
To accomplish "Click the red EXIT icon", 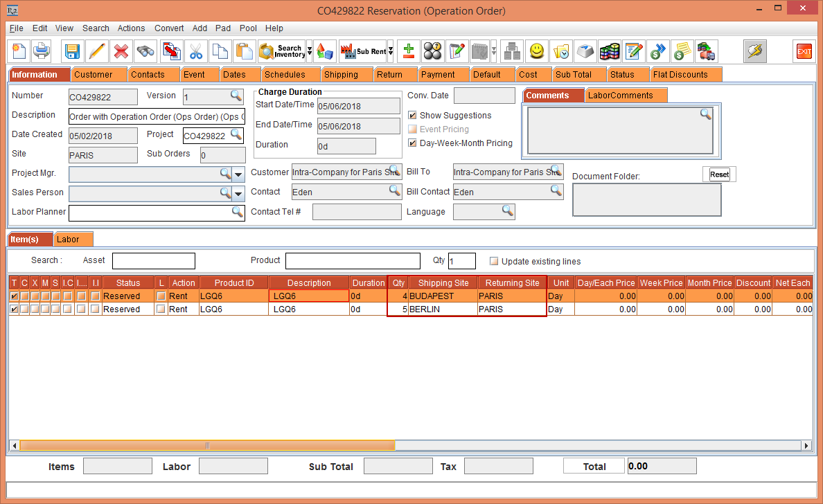I will point(804,51).
